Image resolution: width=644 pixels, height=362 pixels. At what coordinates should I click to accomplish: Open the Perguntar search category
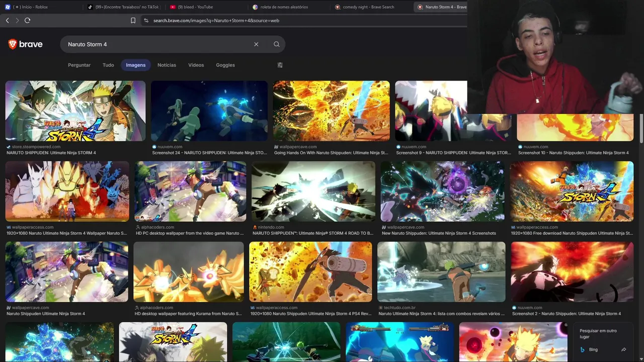click(x=79, y=65)
